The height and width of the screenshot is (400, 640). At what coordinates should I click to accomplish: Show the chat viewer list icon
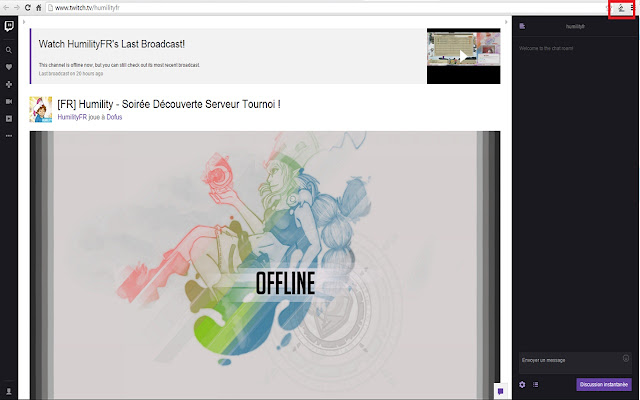[x=536, y=384]
